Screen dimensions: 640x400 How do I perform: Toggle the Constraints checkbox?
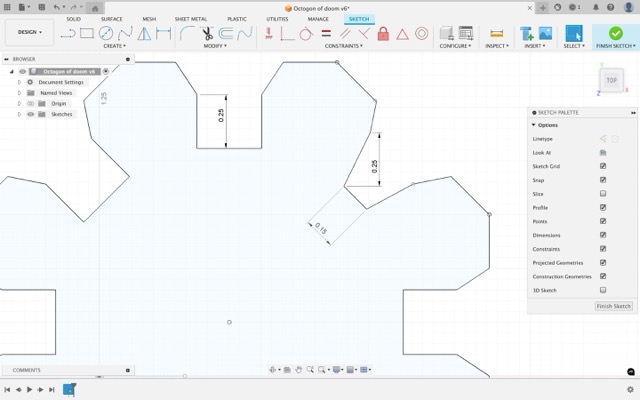click(x=603, y=249)
